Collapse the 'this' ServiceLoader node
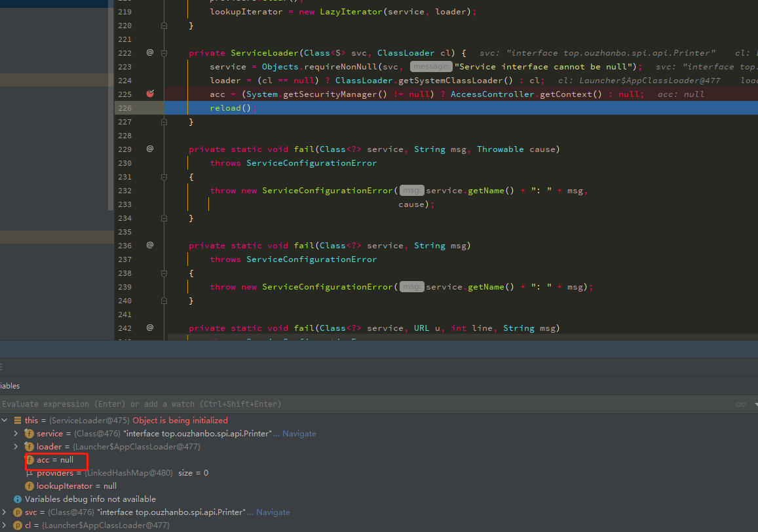The height and width of the screenshot is (532, 758). tap(5, 420)
